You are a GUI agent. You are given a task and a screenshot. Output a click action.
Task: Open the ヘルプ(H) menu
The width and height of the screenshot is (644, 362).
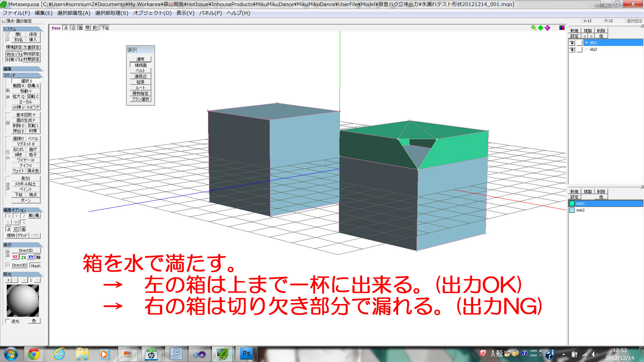coord(238,13)
